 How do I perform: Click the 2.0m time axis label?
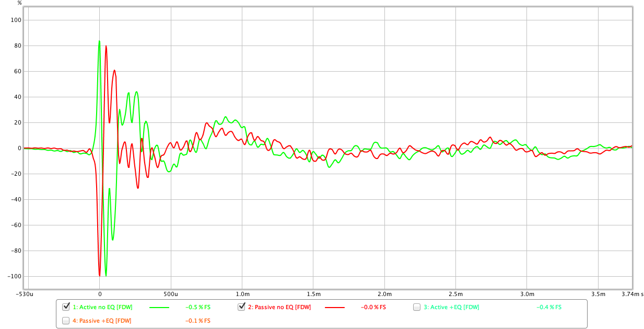click(384, 294)
